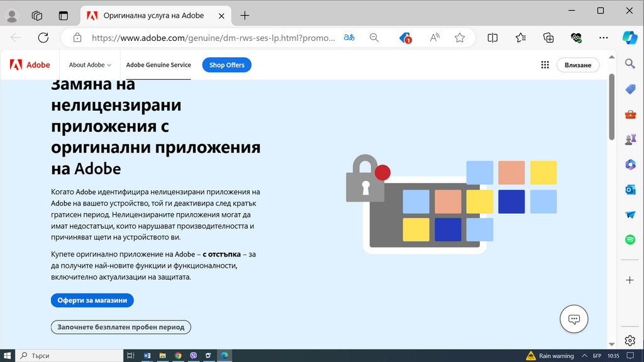This screenshot has height=362, width=644.
Task: Expand the About Adobe dropdown
Action: pyautogui.click(x=90, y=65)
